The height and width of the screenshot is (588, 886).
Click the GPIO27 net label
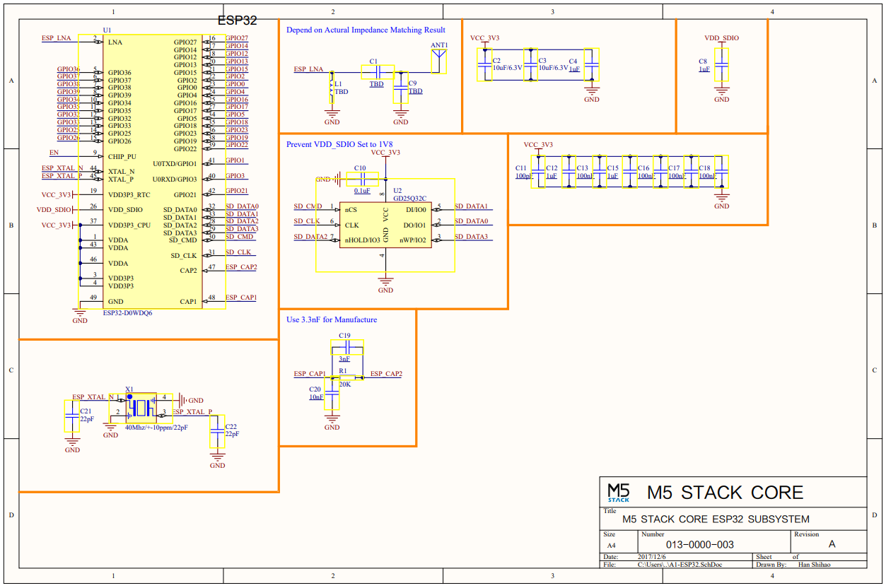[237, 38]
